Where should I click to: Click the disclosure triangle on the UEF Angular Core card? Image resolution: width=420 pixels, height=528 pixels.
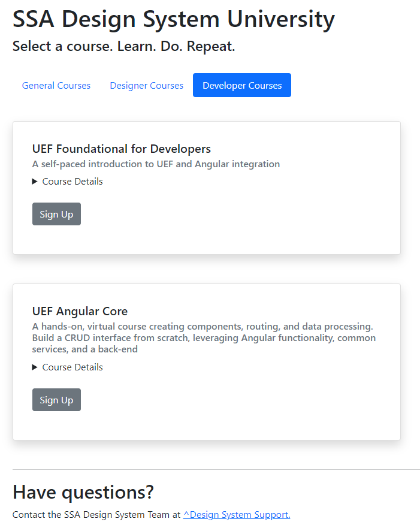pyautogui.click(x=35, y=367)
